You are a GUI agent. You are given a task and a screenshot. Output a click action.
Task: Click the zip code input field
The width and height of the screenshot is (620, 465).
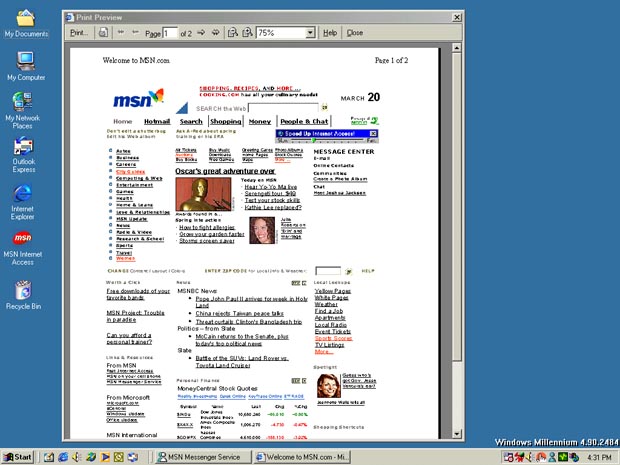click(x=328, y=271)
